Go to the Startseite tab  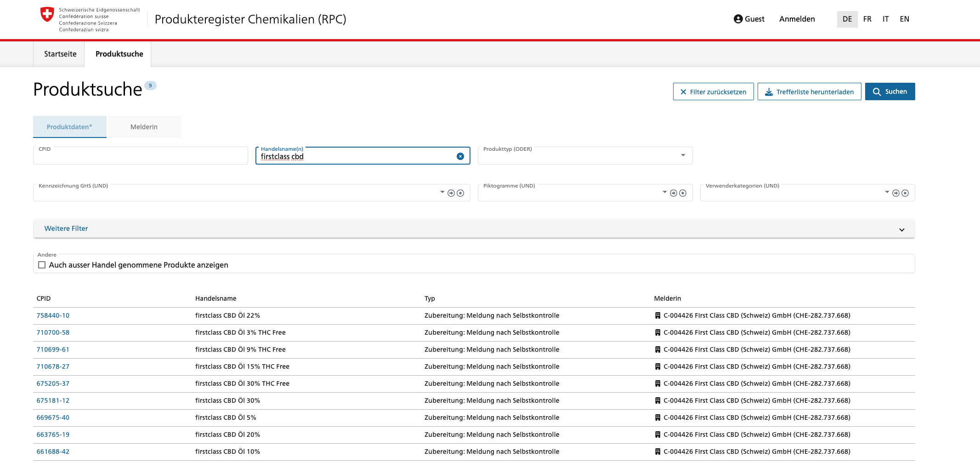pos(60,54)
